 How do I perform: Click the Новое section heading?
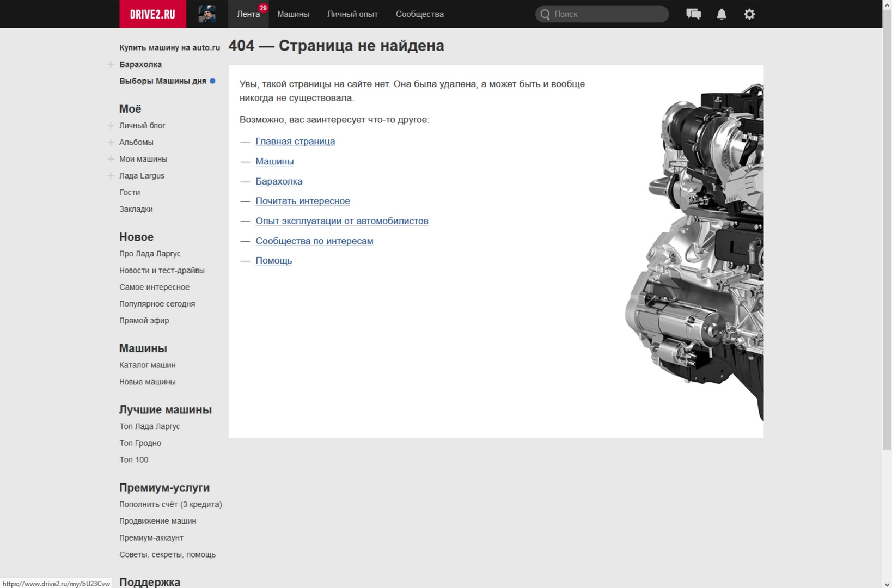(x=136, y=237)
